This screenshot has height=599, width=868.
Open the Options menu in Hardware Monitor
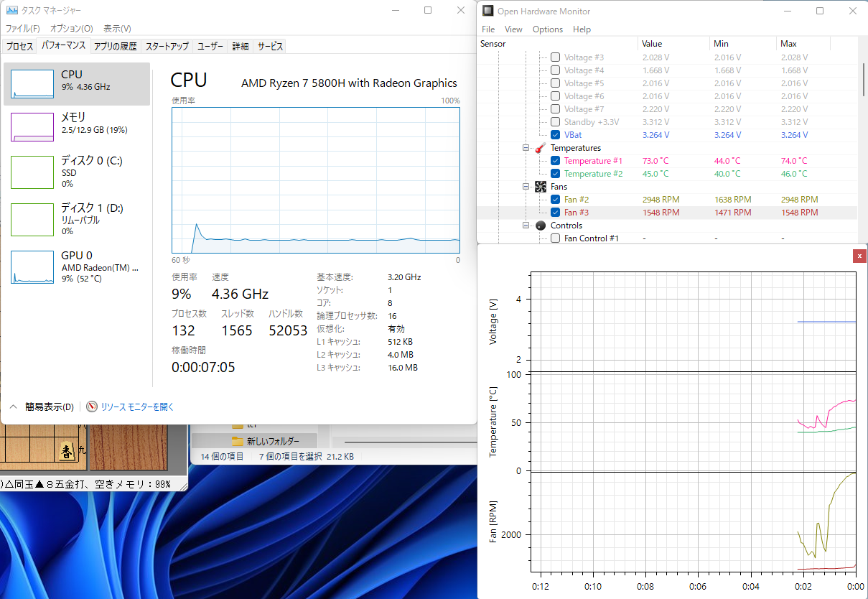548,29
